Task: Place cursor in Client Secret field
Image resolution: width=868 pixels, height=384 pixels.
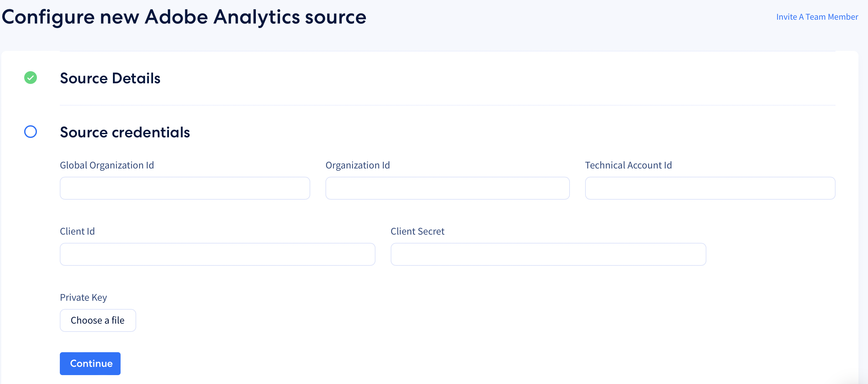Action: click(x=548, y=254)
